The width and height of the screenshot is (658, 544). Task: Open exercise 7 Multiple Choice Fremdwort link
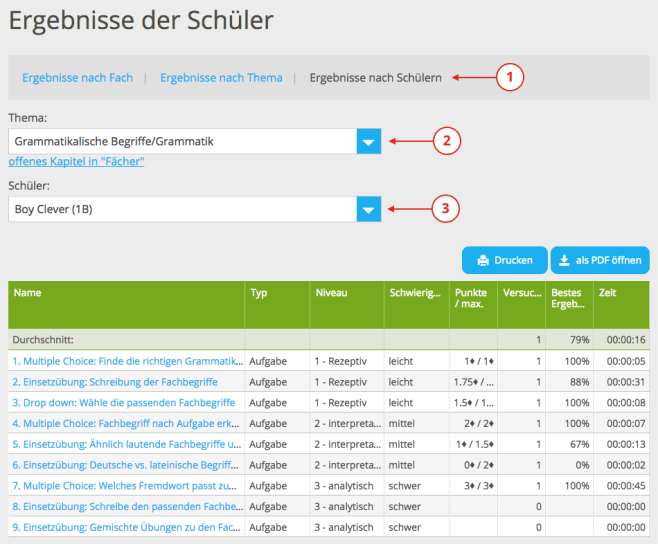tap(126, 486)
